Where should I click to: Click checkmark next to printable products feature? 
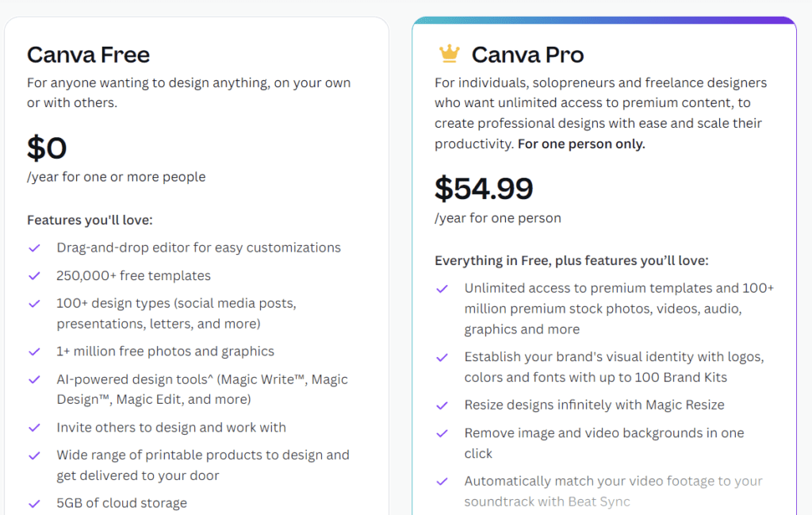click(x=35, y=455)
